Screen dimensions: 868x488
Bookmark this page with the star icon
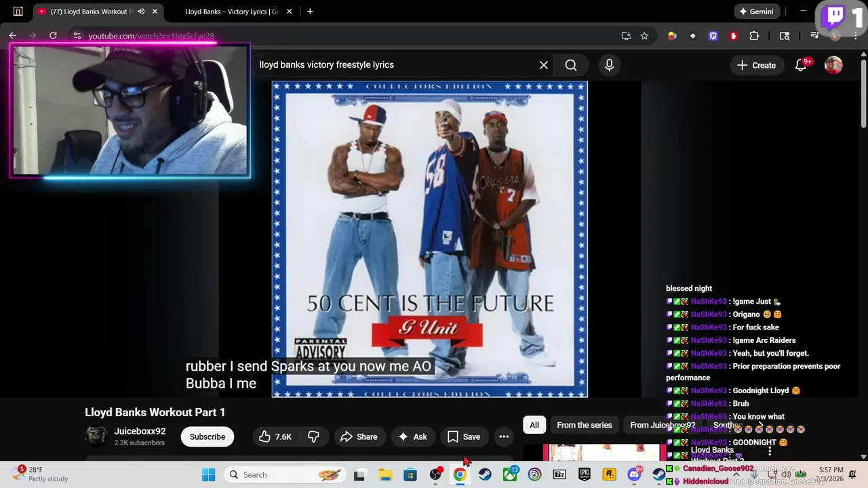click(x=644, y=36)
